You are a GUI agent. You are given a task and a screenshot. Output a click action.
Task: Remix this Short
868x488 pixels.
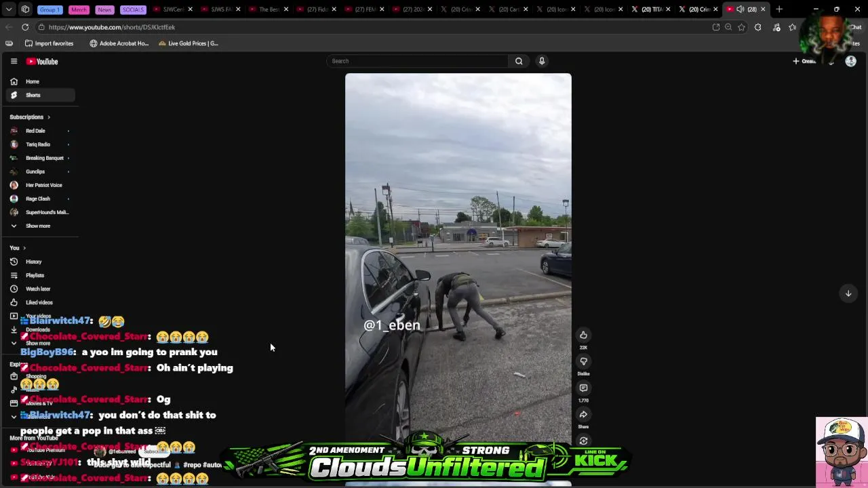[583, 441]
